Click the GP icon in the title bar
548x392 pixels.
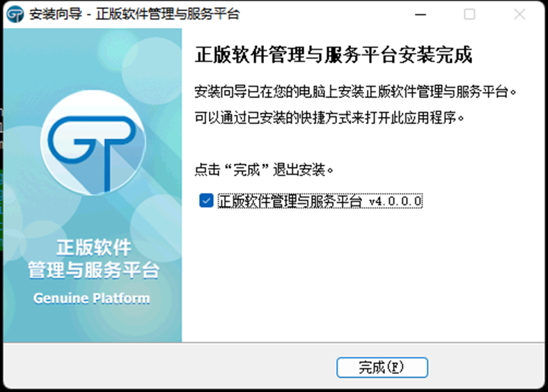15,15
